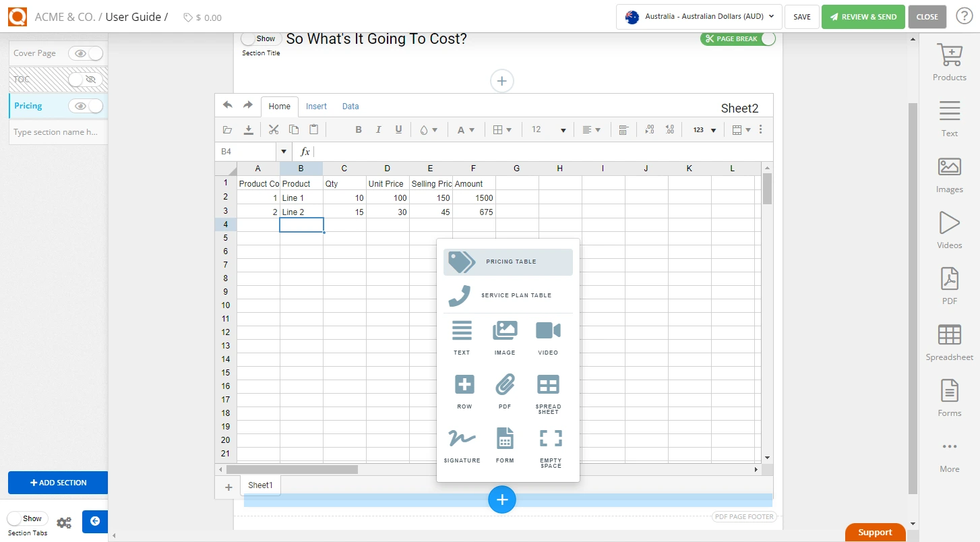Switch to the Insert tab
This screenshot has width=980, height=542.
tap(316, 106)
